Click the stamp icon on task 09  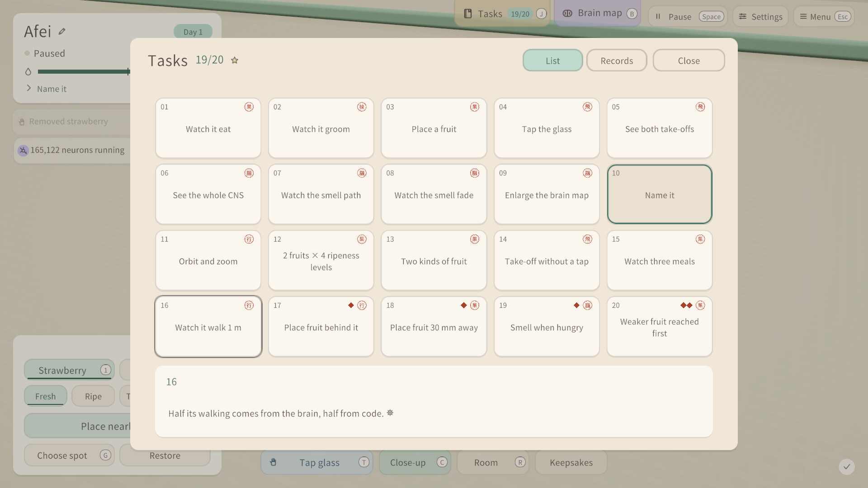click(587, 173)
